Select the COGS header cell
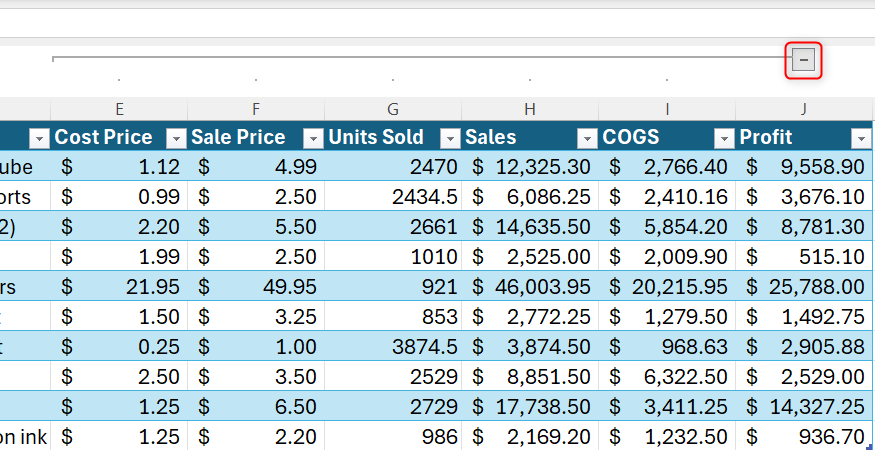Viewport: 875px width, 450px height. click(x=667, y=137)
